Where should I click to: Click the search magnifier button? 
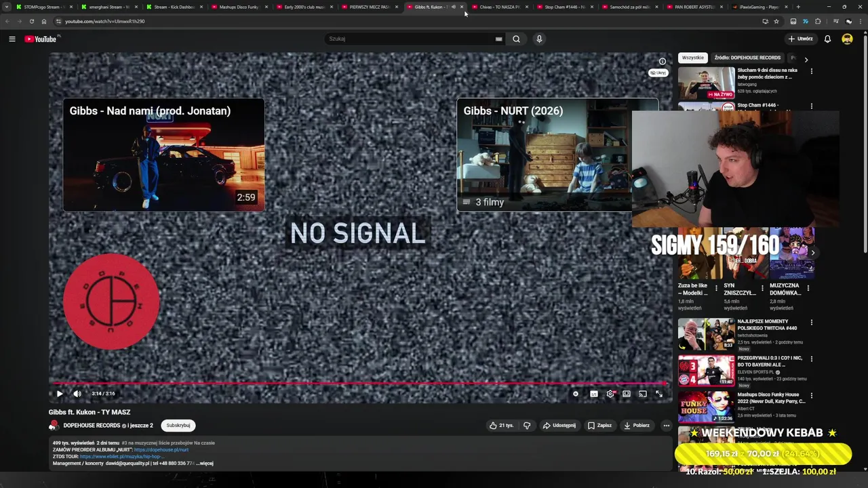[x=516, y=39]
